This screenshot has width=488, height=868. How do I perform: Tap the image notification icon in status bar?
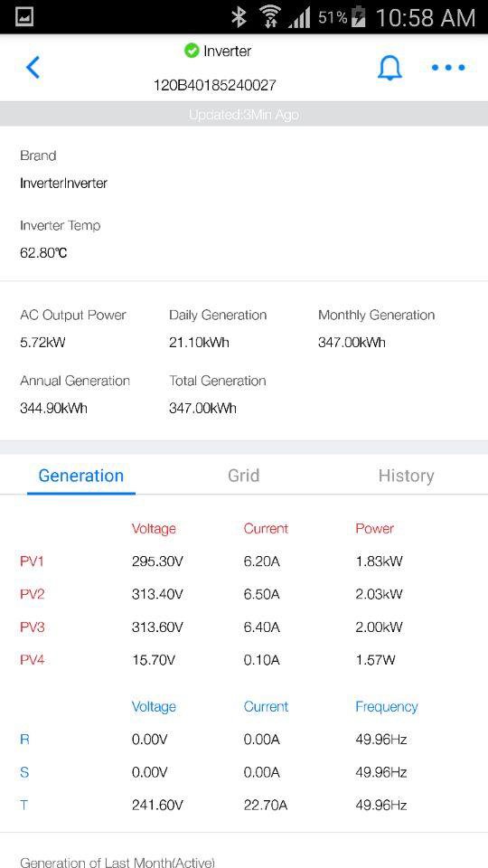(x=23, y=16)
